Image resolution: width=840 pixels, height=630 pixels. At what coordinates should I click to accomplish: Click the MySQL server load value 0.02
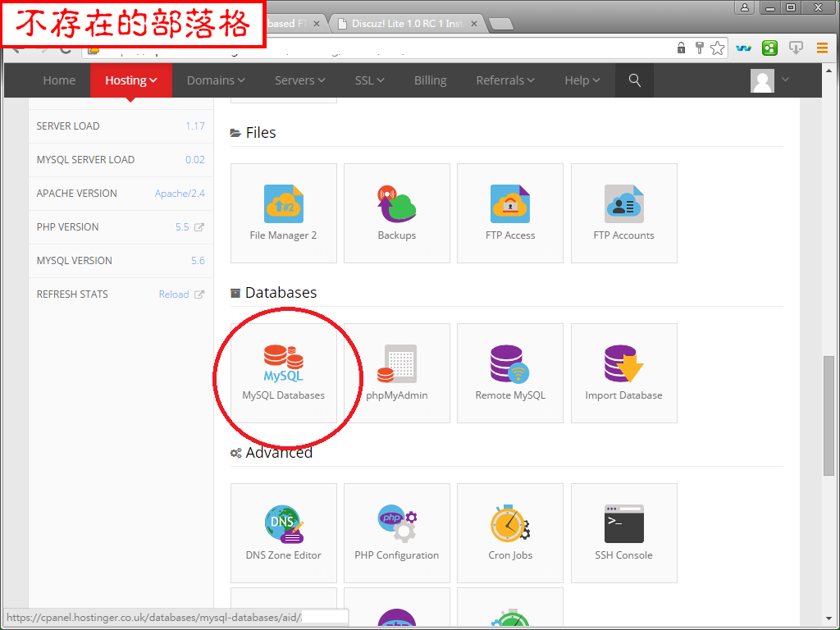point(195,160)
